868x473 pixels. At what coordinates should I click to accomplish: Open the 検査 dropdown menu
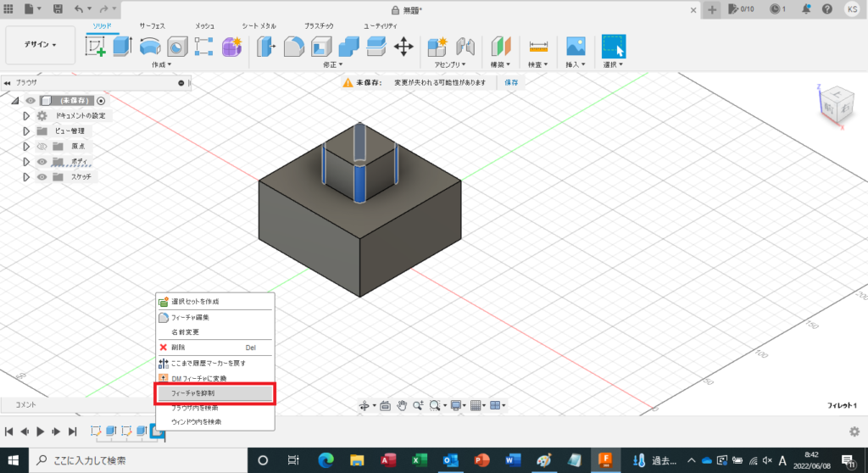[x=538, y=64]
